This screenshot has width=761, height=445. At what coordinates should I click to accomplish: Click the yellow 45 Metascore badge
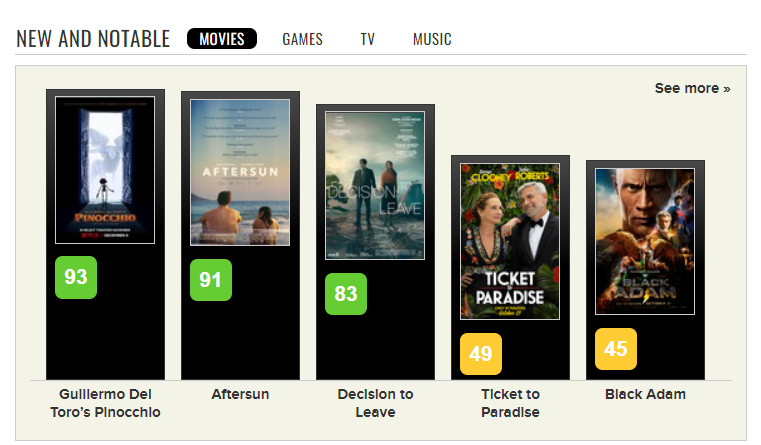[x=615, y=349]
